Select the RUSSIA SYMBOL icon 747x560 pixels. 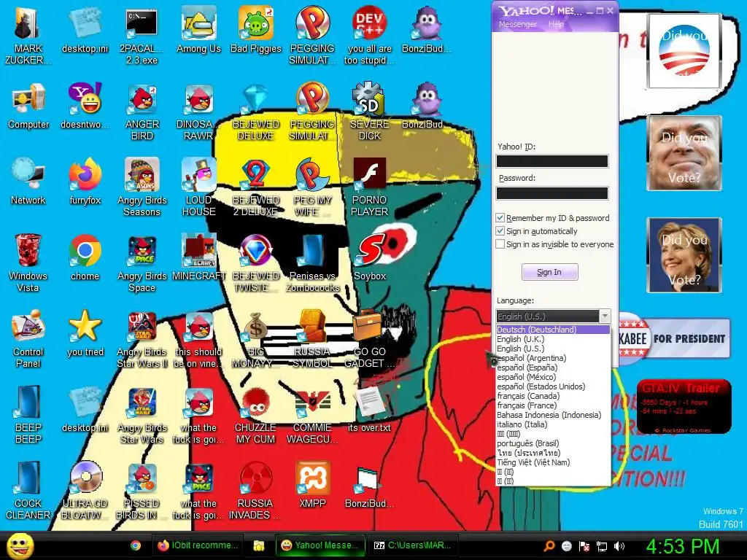click(x=312, y=339)
